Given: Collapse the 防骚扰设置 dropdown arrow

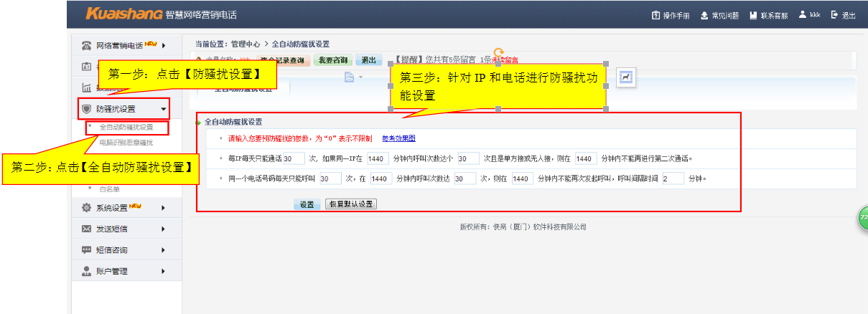Looking at the screenshot, I should point(164,110).
